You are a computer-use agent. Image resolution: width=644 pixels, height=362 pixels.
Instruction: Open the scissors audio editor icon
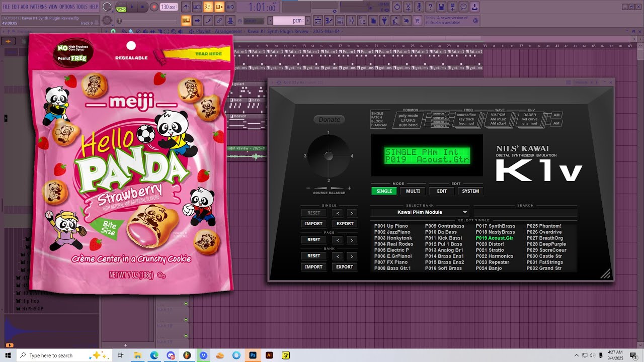pos(408,7)
